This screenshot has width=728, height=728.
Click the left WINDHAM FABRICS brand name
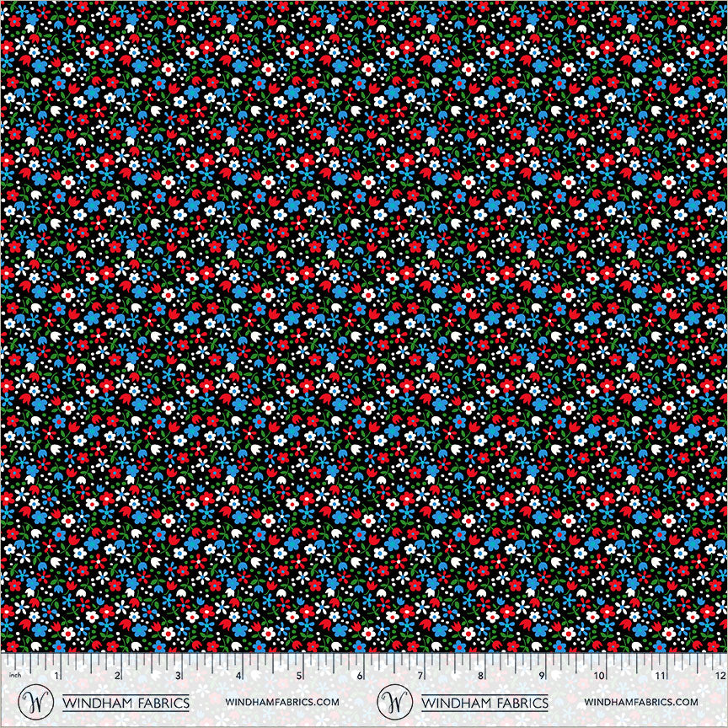pyautogui.click(x=127, y=702)
